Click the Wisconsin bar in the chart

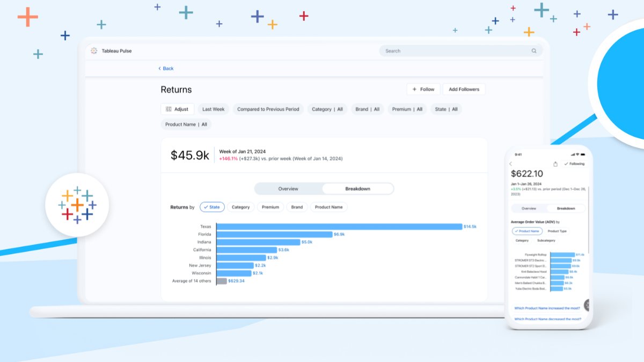[x=234, y=273]
